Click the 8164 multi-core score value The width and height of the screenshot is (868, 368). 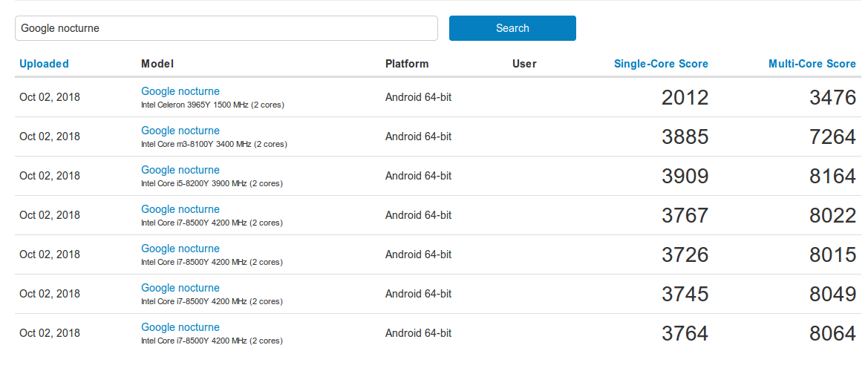[833, 176]
